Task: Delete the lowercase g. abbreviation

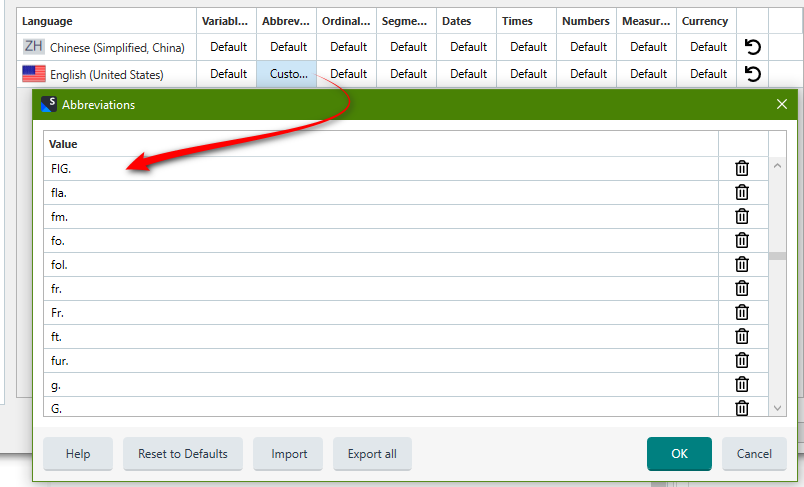Action: coord(742,384)
